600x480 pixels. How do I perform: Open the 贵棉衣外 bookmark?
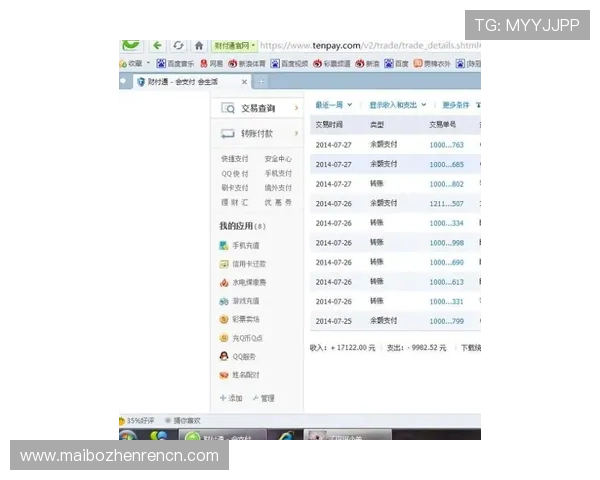click(x=432, y=64)
